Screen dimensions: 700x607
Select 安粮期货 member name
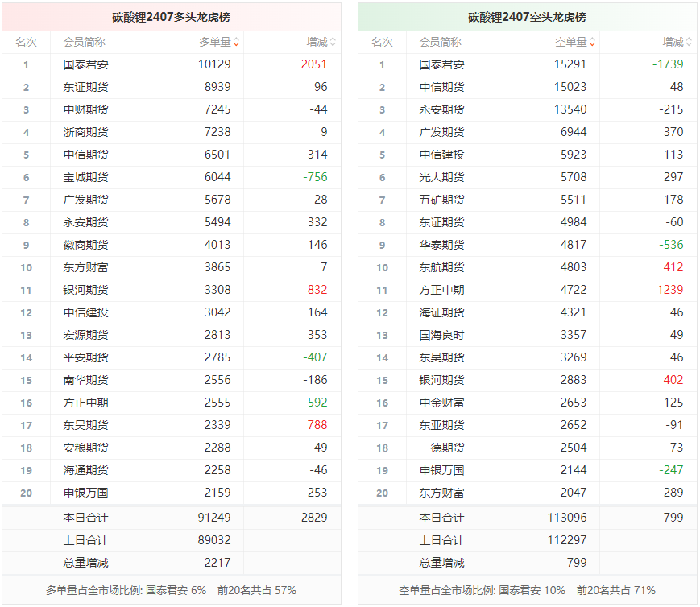click(x=85, y=448)
